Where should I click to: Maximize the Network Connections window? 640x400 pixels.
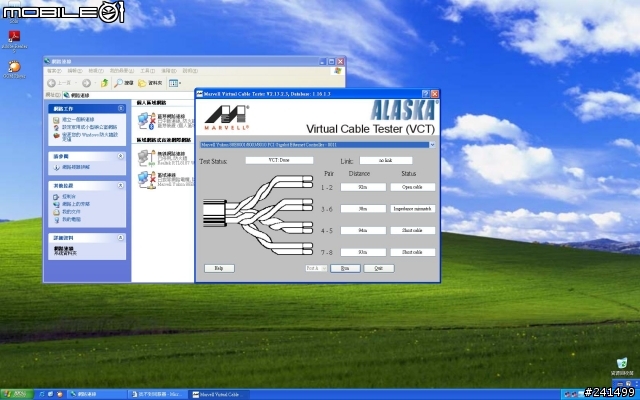(x=331, y=62)
